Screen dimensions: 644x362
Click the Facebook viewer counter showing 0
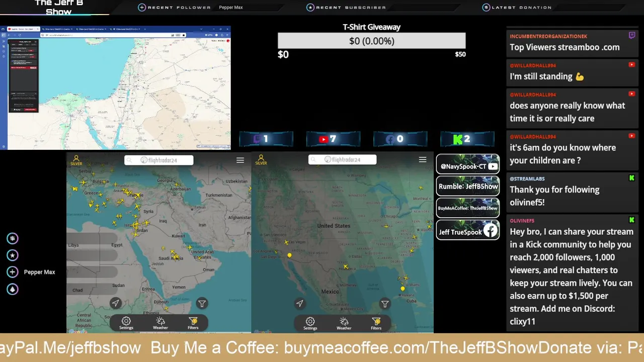pos(400,139)
